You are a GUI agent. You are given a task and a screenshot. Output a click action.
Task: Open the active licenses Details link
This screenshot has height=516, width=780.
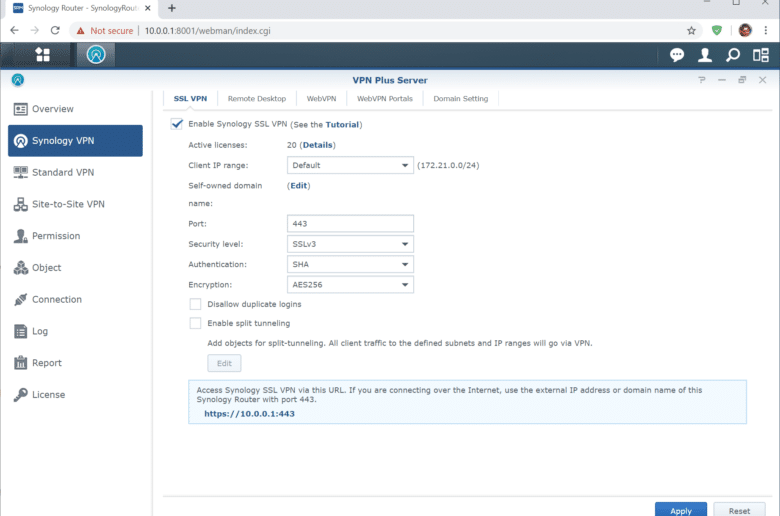click(317, 145)
